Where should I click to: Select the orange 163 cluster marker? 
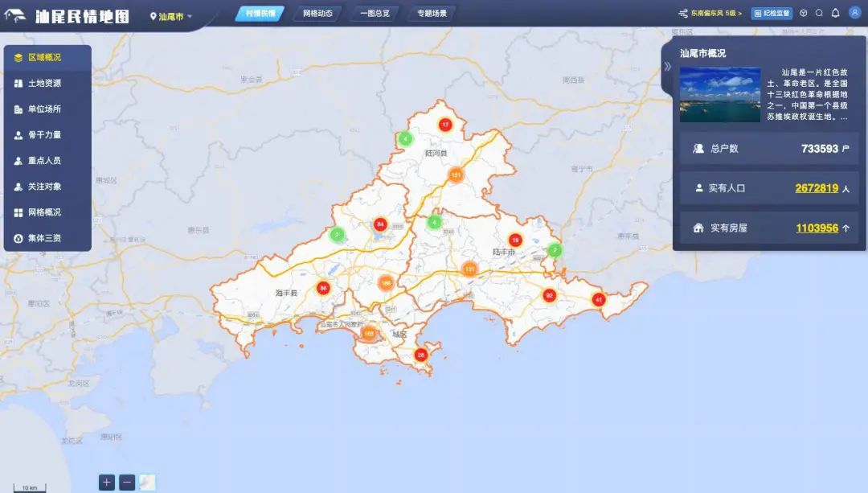369,334
